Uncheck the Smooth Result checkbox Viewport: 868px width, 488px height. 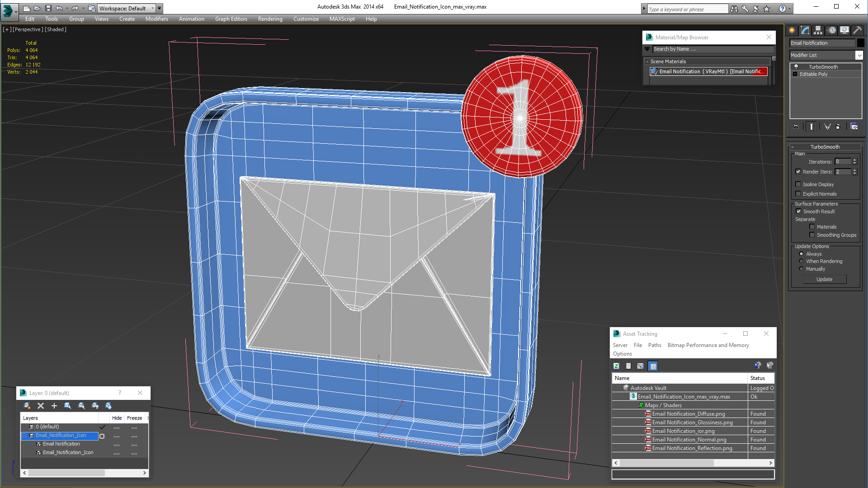(x=798, y=211)
